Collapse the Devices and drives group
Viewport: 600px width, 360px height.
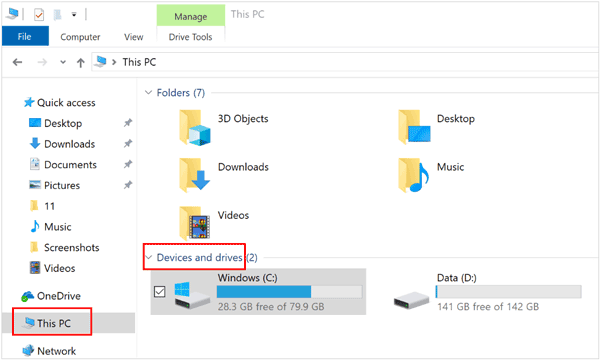(x=148, y=257)
